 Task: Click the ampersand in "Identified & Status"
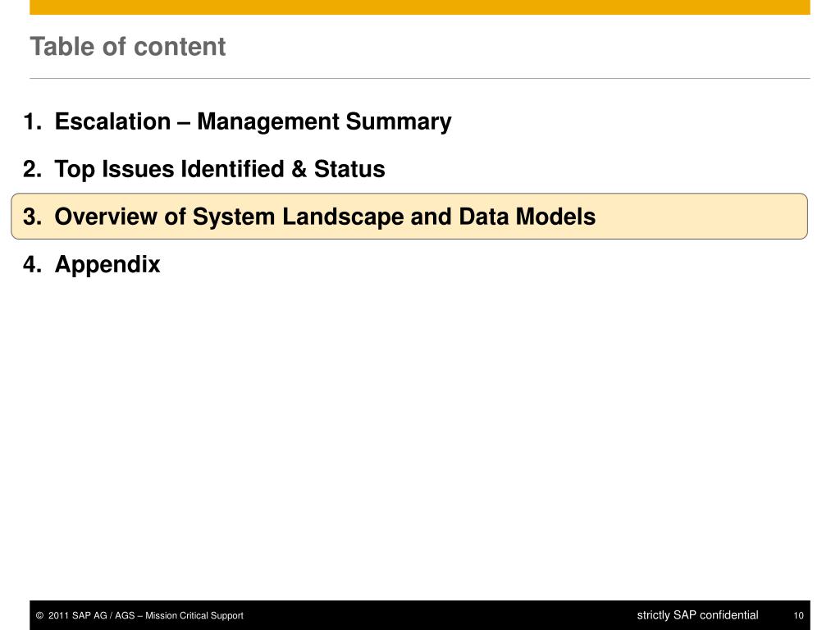pos(299,170)
